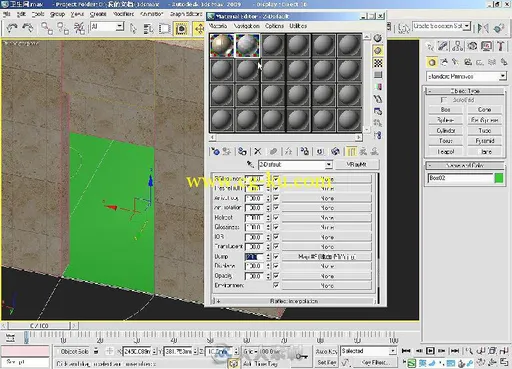Toggle the Window/Crossing selection icon

(x=181, y=29)
